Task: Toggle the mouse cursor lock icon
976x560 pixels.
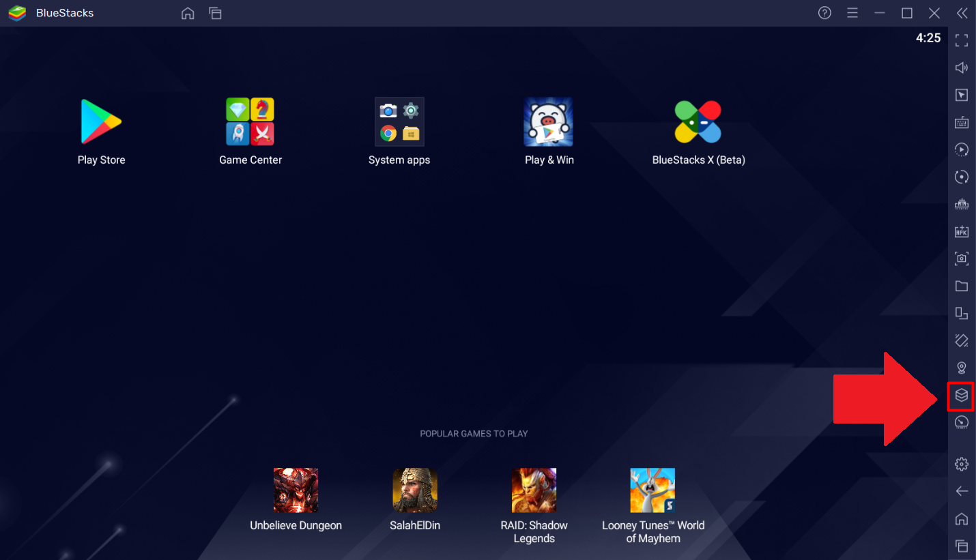Action: coord(962,95)
